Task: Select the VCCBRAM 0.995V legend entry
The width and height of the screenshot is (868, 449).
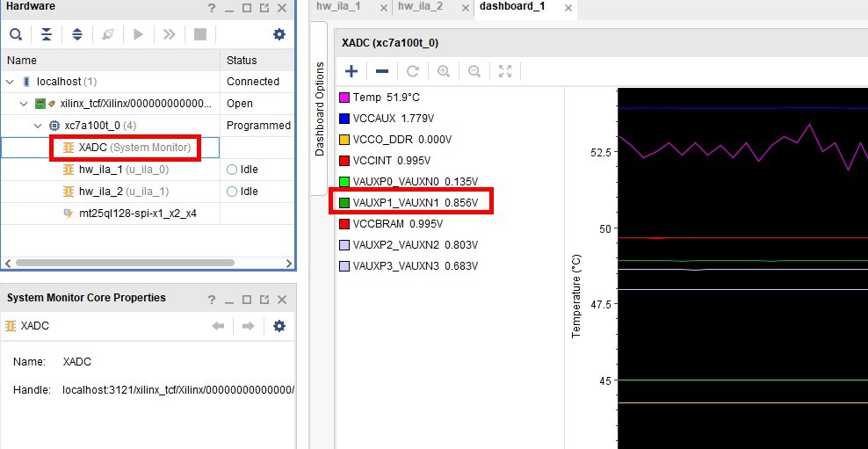Action: 398,224
